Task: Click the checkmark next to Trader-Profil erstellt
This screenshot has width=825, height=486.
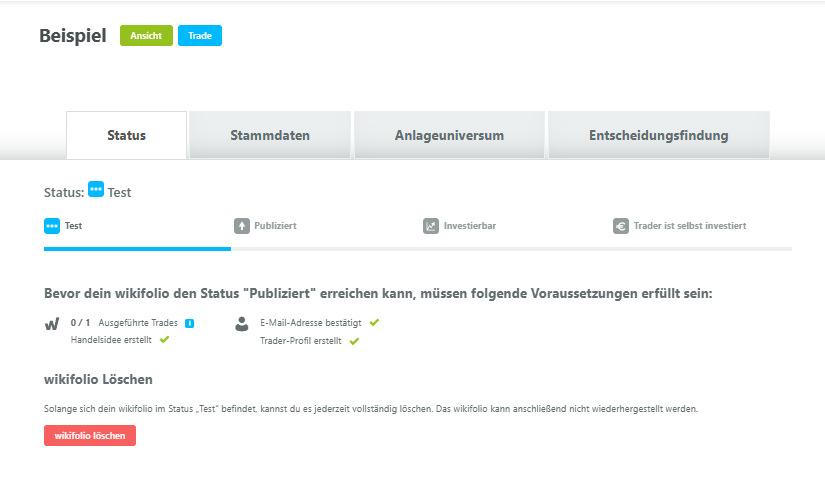Action: [354, 341]
